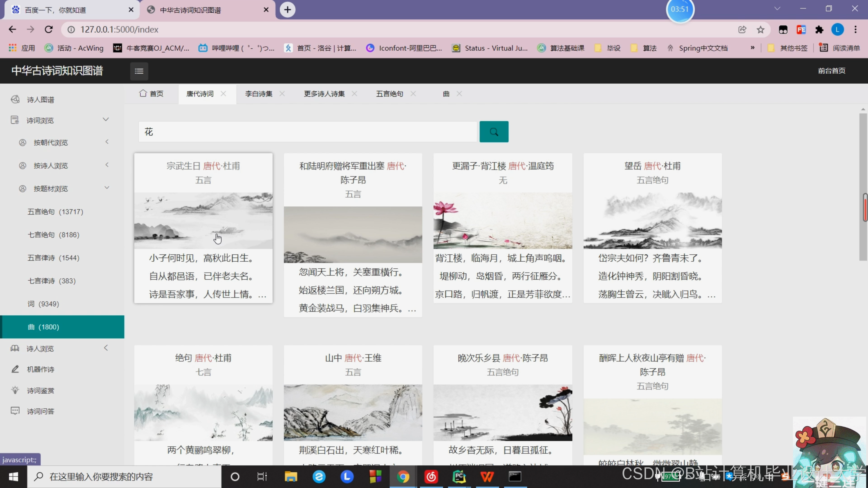Close the 唐代诗词 tab
868x488 pixels.
point(223,94)
